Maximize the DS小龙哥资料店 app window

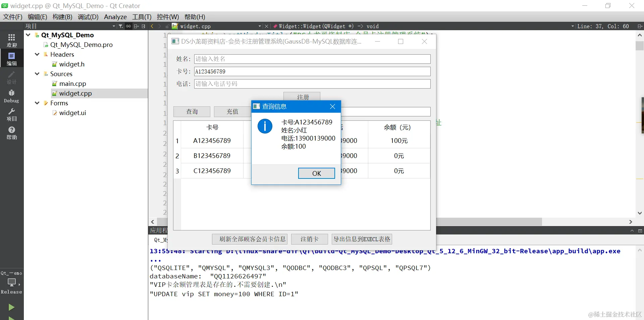(400, 41)
